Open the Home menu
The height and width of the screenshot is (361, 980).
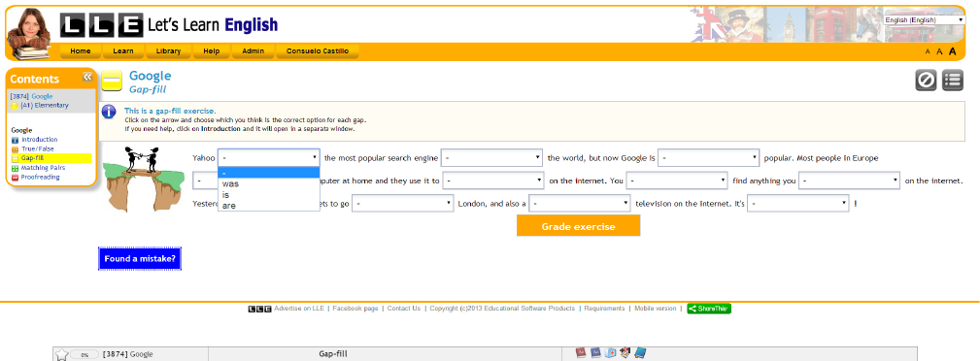[x=81, y=51]
